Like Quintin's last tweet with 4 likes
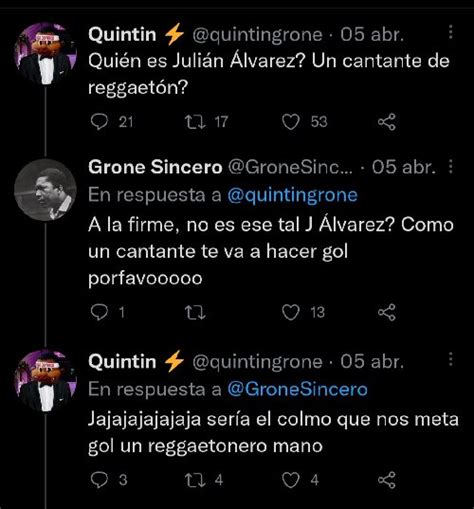Image resolution: width=474 pixels, height=509 pixels. 291,480
